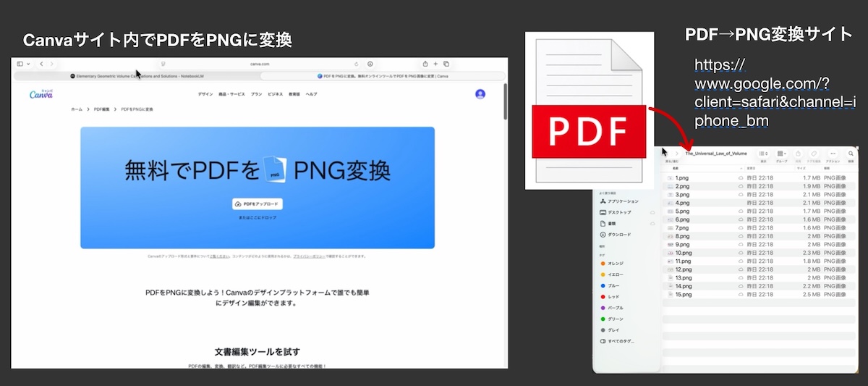This screenshot has height=386, width=868.
Task: Click Finder tag edit icon
Action: (814, 154)
